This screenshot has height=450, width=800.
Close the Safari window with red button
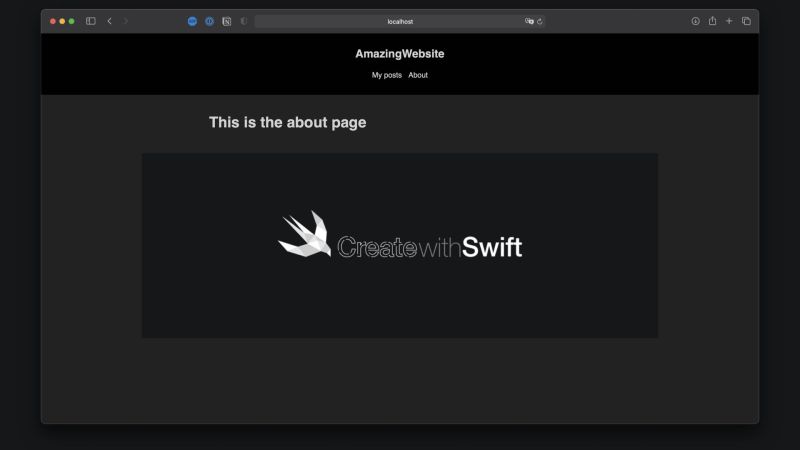pos(53,21)
